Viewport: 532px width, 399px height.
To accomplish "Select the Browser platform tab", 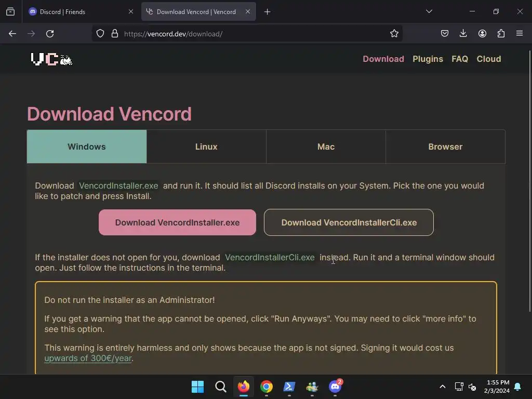I will [445, 147].
